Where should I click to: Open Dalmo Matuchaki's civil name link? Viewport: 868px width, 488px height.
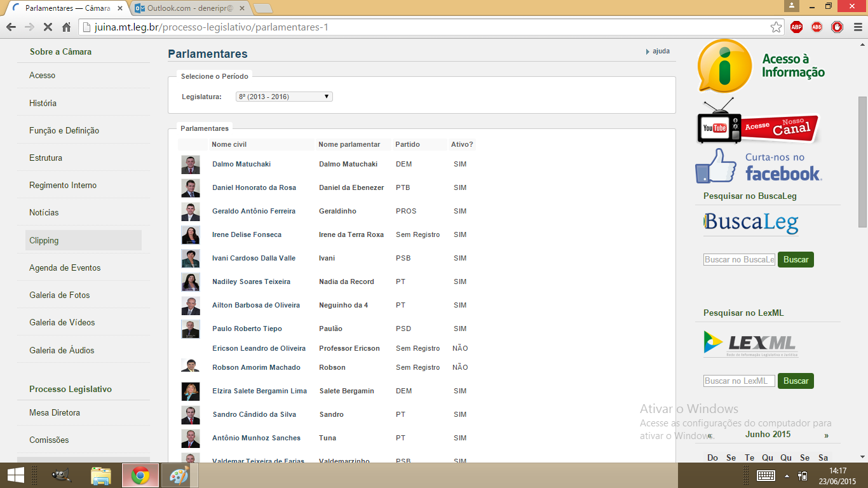click(241, 164)
